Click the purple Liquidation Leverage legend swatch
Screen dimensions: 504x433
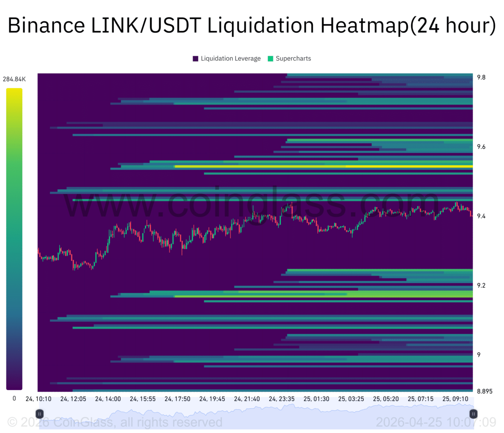pyautogui.click(x=195, y=58)
